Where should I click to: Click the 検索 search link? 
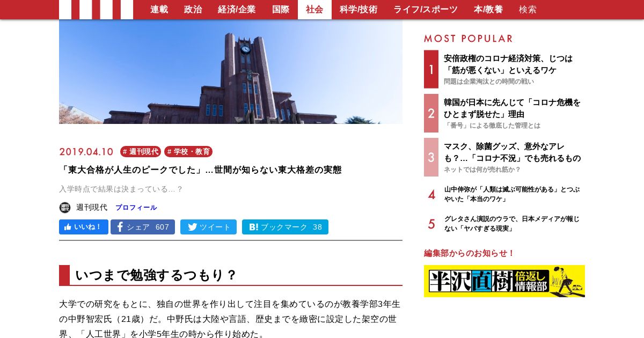coord(528,10)
